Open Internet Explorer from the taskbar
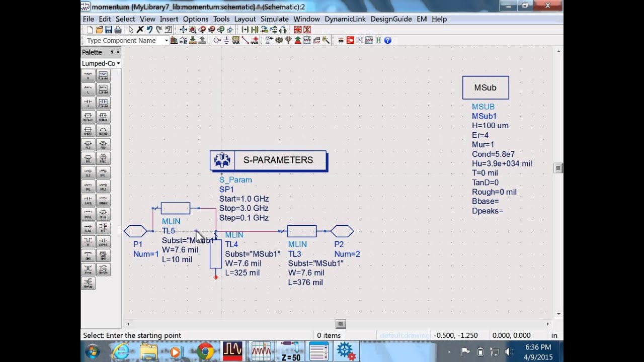The width and height of the screenshot is (644, 362). coord(121,351)
